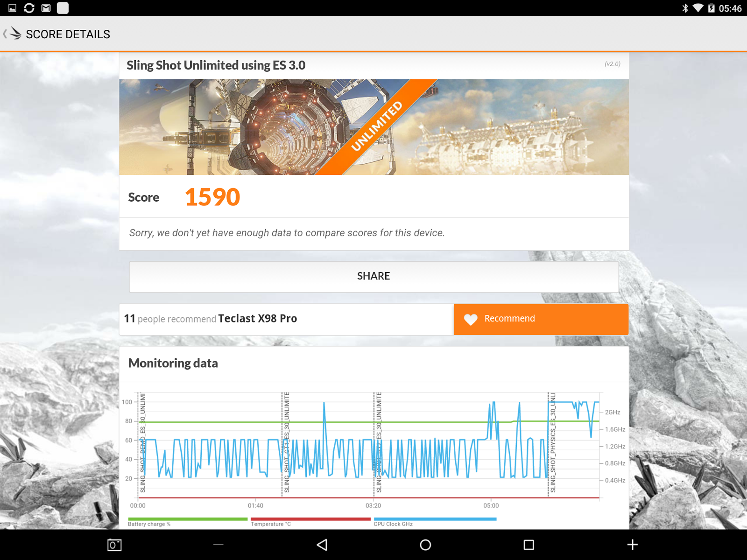This screenshot has width=747, height=560.
Task: Tap the v2.0 version label
Action: coord(613,64)
